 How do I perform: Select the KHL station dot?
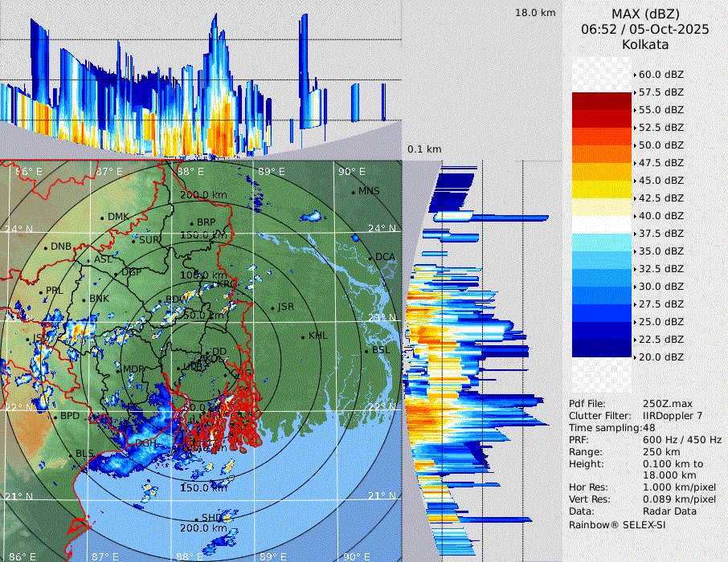303,336
